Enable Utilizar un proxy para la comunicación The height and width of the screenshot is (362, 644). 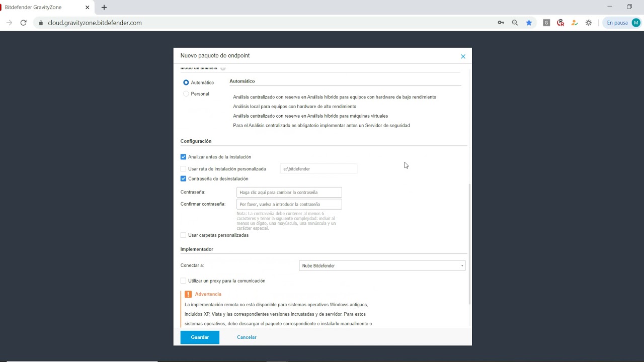coord(183,281)
